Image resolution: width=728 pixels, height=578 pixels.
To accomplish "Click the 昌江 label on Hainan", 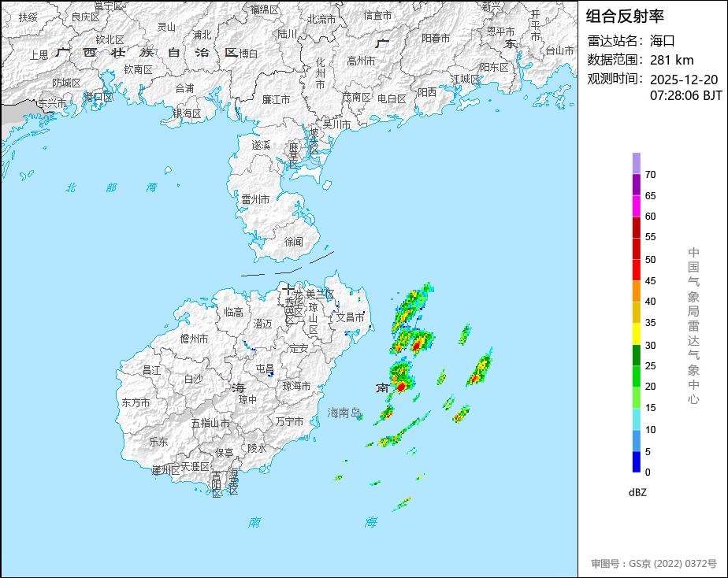I will pos(151,370).
